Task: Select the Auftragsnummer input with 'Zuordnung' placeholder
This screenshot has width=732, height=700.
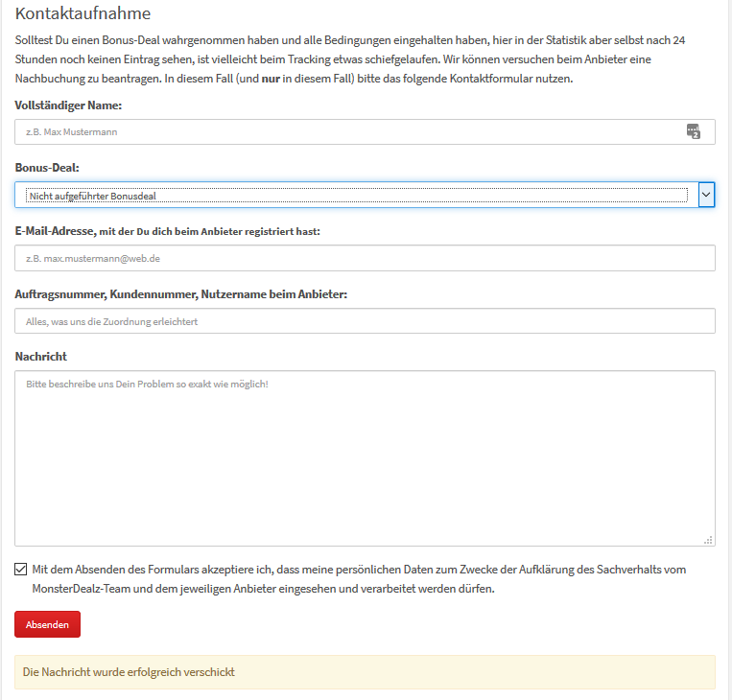Action: tap(365, 321)
